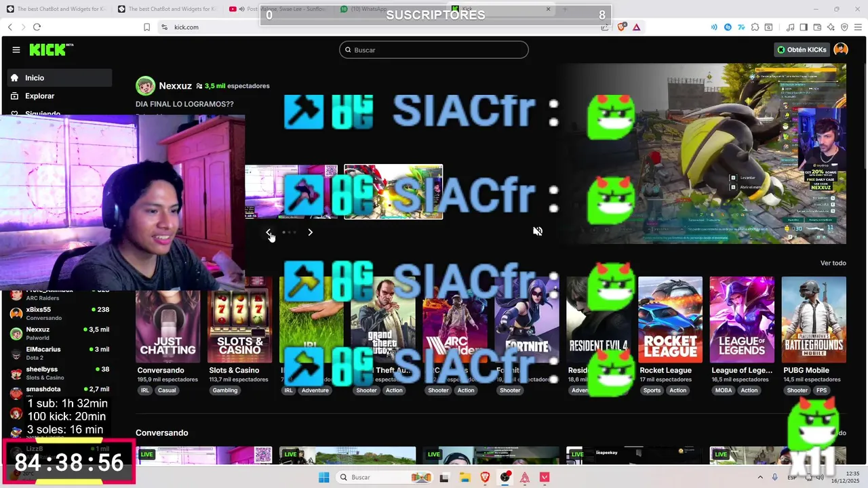Focus the Buscar search field

(x=434, y=49)
